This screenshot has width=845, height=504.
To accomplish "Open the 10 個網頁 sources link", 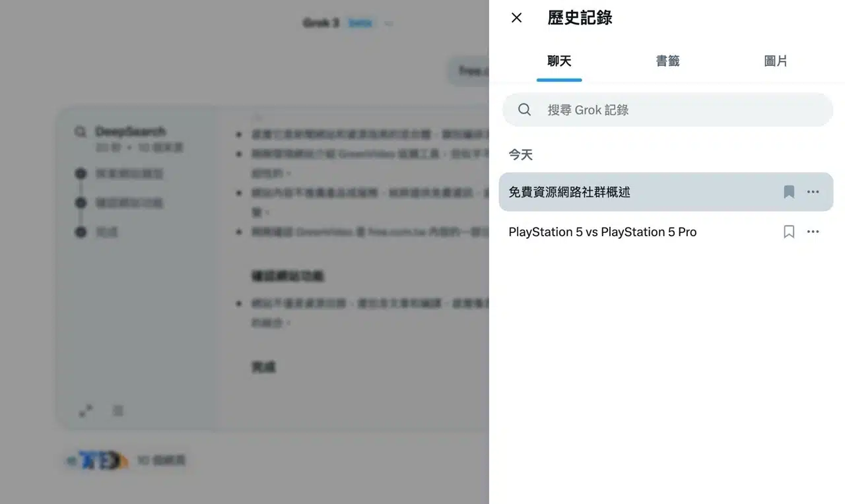I will tap(160, 460).
